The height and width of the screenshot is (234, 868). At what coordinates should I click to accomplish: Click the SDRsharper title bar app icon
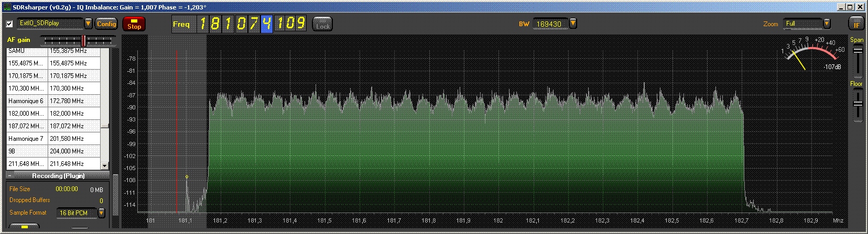click(x=7, y=7)
